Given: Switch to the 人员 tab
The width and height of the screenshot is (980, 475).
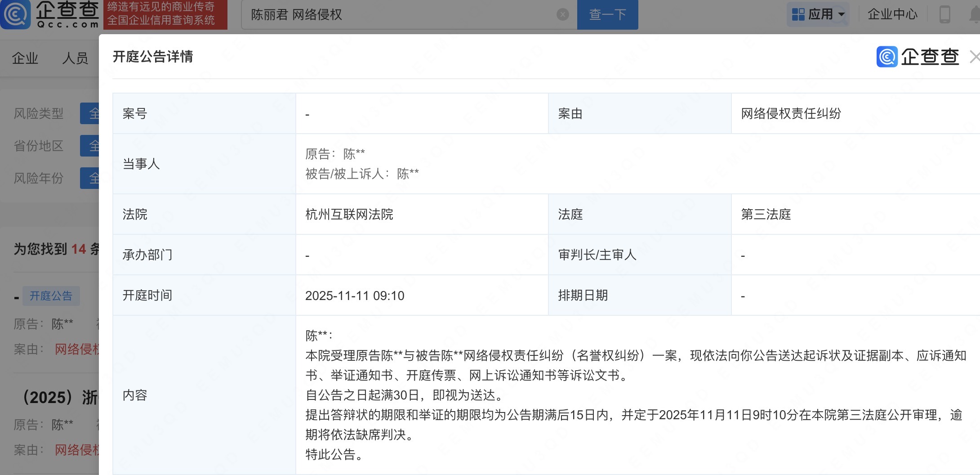Looking at the screenshot, I should 76,58.
